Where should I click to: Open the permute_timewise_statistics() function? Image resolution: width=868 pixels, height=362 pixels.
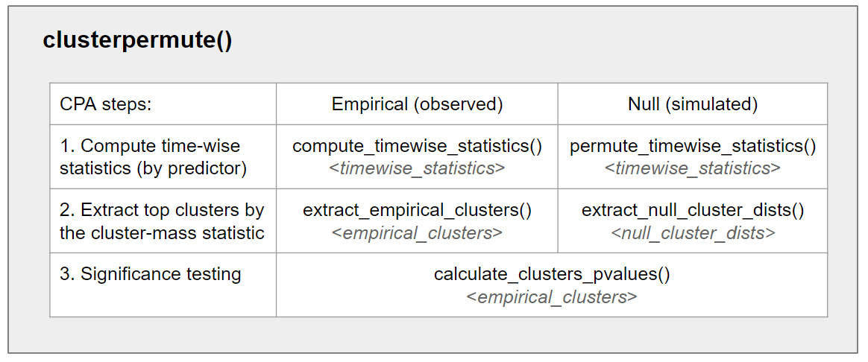pyautogui.click(x=692, y=146)
